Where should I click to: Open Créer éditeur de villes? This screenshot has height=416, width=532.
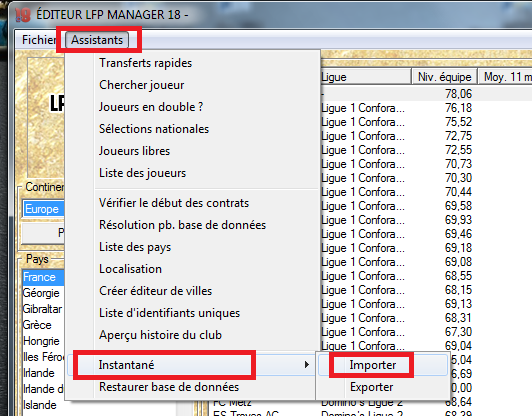coord(155,291)
